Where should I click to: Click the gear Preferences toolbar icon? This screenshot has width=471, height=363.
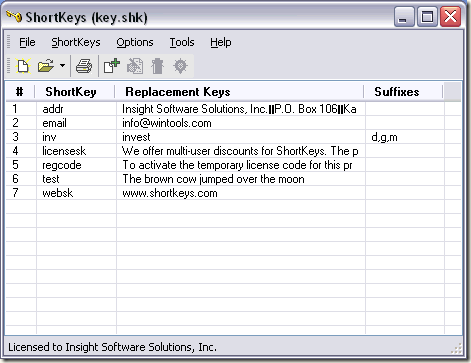[x=180, y=66]
